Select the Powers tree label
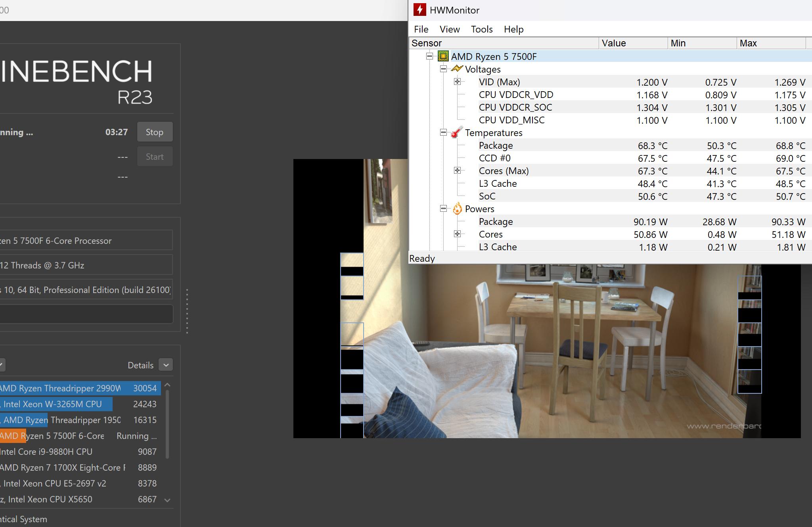 tap(479, 209)
